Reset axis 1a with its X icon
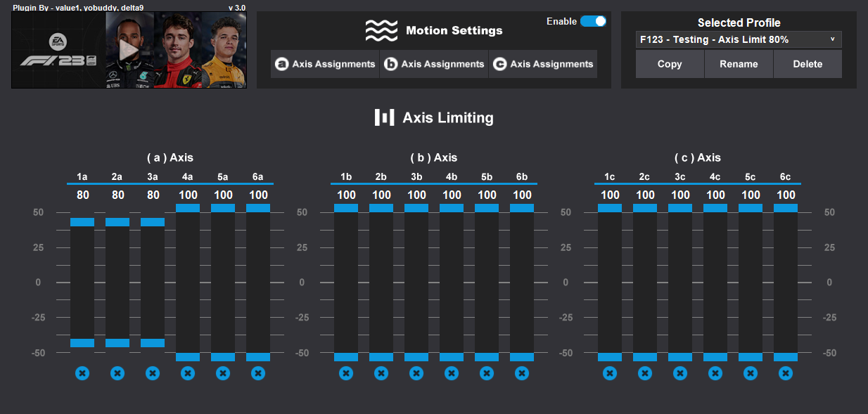Image resolution: width=868 pixels, height=414 pixels. [82, 373]
